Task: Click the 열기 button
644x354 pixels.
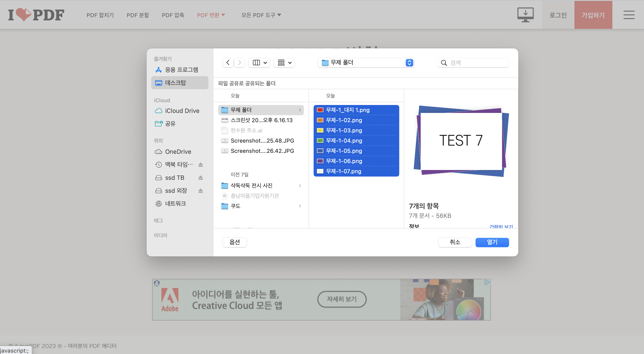Action: pos(492,242)
